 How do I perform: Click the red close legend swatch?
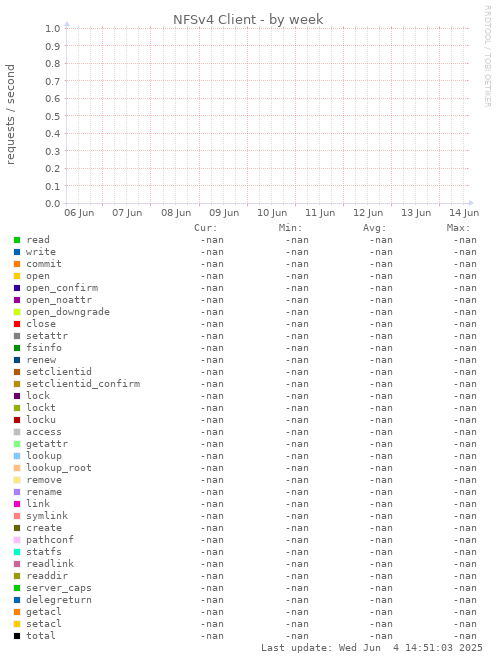coord(17,324)
